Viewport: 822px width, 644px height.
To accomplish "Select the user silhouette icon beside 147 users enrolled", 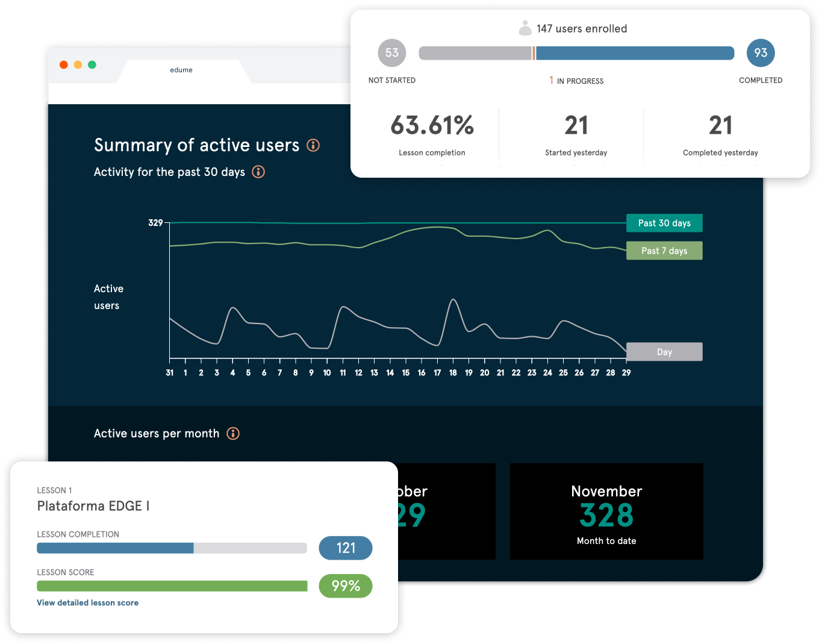I will tap(525, 27).
